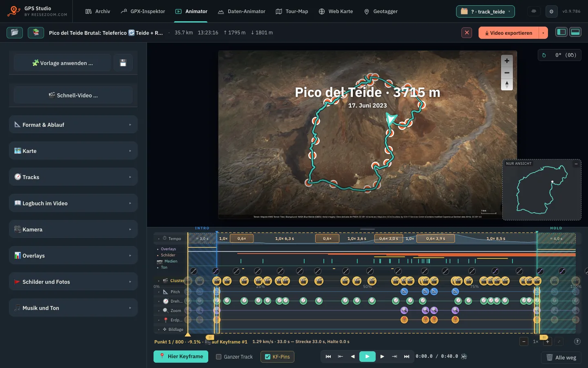Play the animation backward

tap(353, 357)
